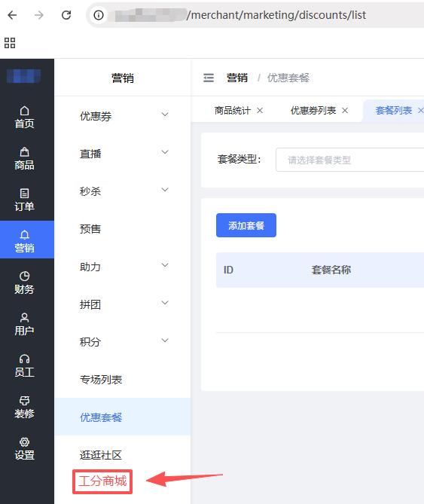Image resolution: width=424 pixels, height=504 pixels.
Task: Close the 商品统计 tab
Action: pos(260,111)
